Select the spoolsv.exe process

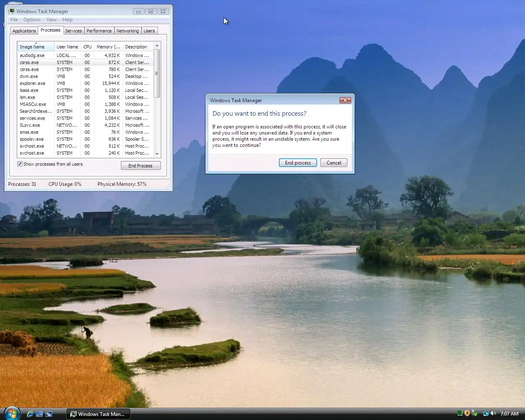pyautogui.click(x=85, y=139)
